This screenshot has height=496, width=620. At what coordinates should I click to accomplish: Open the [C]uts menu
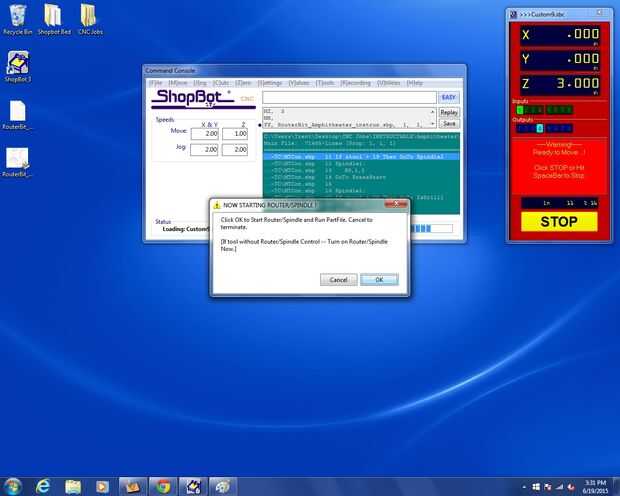pos(221,83)
